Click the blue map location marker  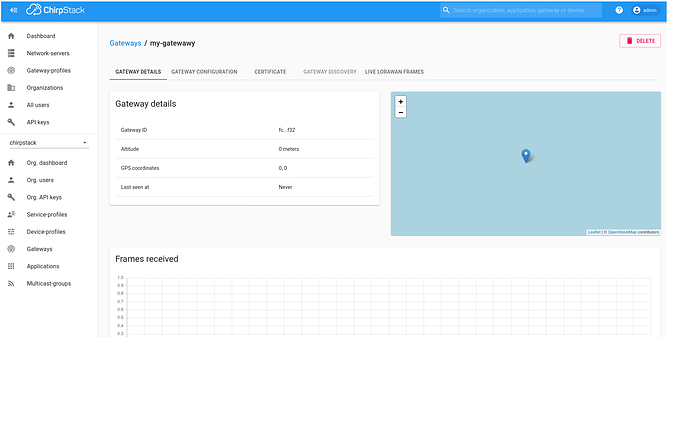coord(526,155)
